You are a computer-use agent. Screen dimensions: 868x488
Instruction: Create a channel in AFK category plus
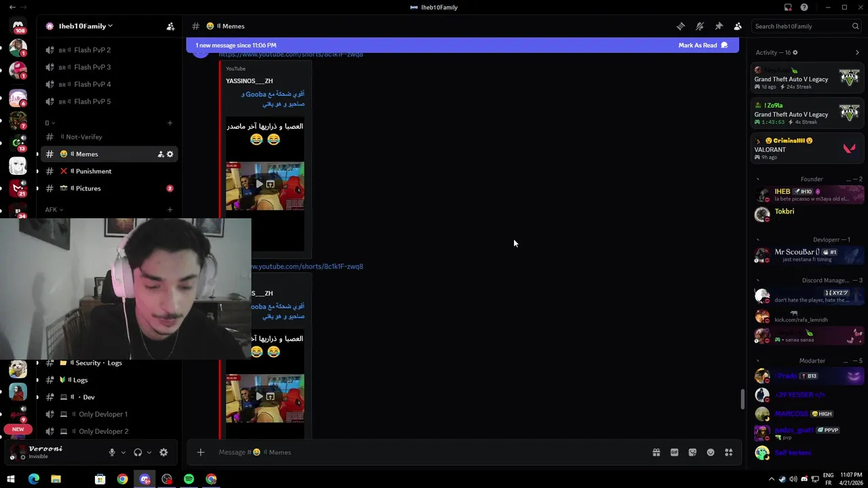[x=170, y=210]
